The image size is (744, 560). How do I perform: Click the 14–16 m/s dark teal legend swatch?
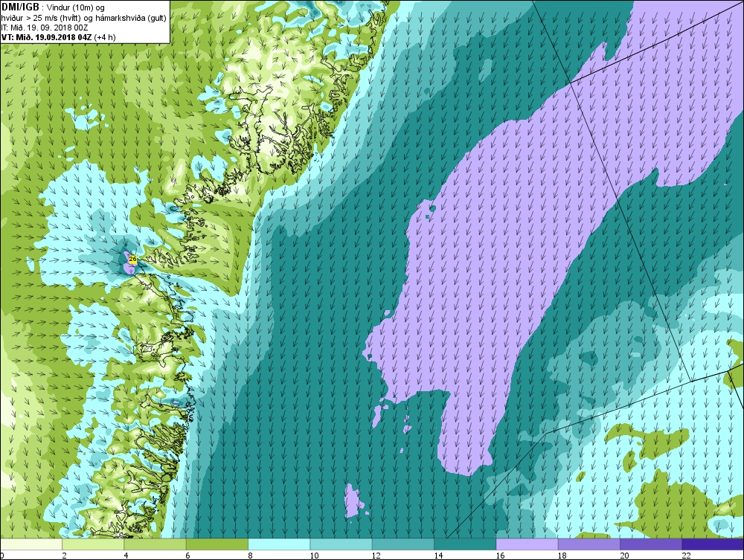[x=465, y=544]
